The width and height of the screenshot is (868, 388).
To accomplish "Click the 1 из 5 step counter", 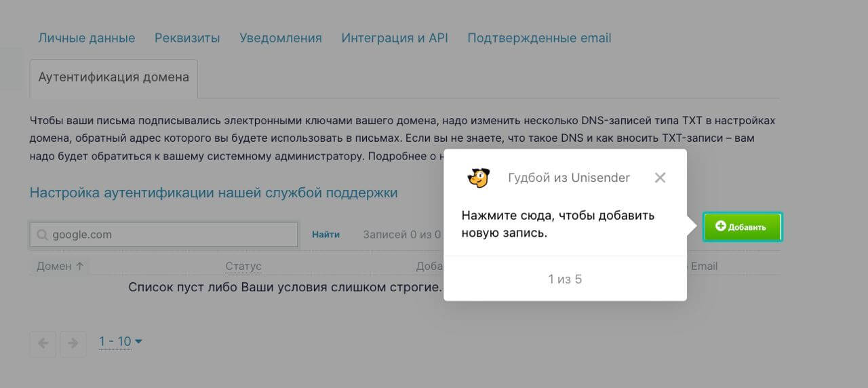I will (x=565, y=279).
